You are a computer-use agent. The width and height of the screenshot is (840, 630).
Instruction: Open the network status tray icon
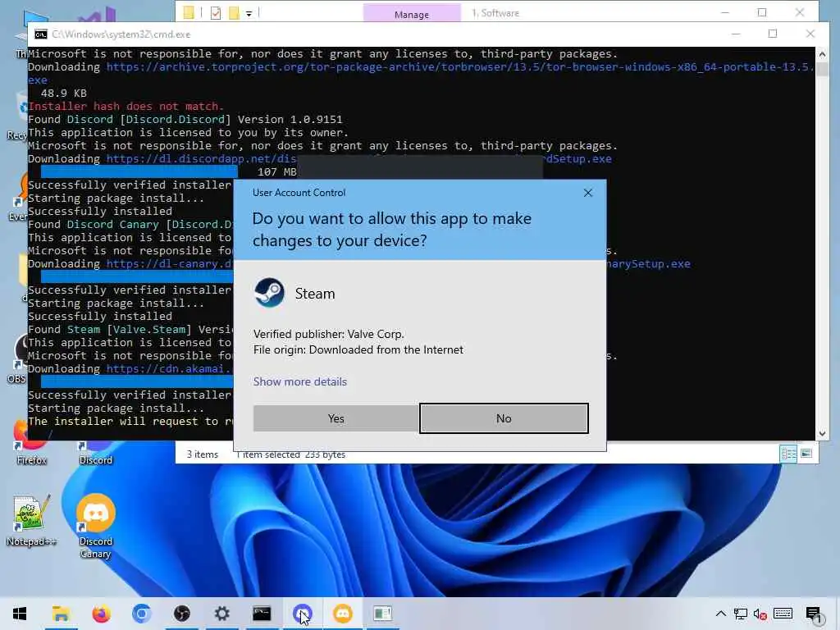click(741, 614)
